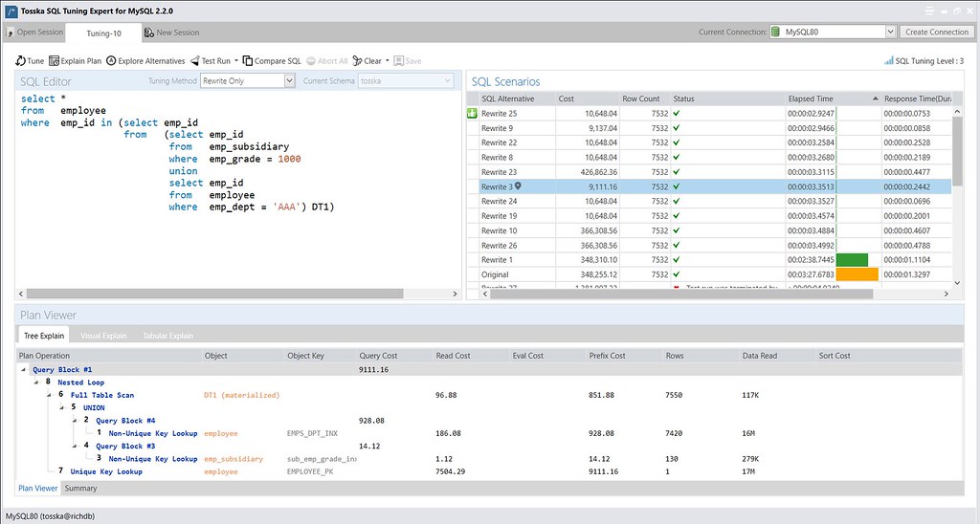Click the Create Connection button

click(936, 32)
